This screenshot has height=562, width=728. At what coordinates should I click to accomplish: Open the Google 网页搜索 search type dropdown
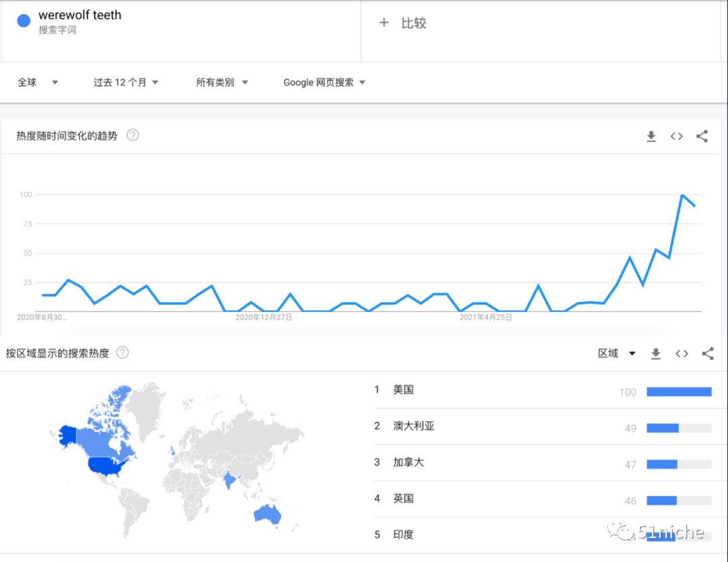coord(324,82)
